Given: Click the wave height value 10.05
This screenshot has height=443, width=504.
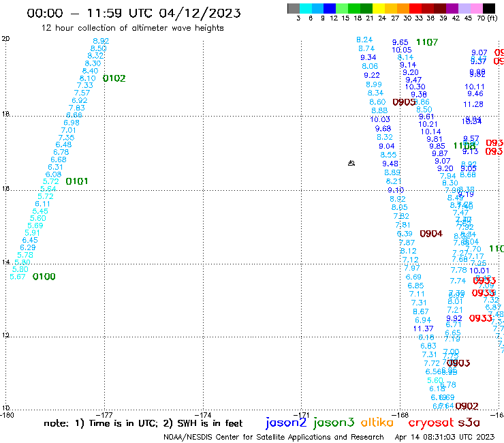Looking at the screenshot, I should 401,50.
